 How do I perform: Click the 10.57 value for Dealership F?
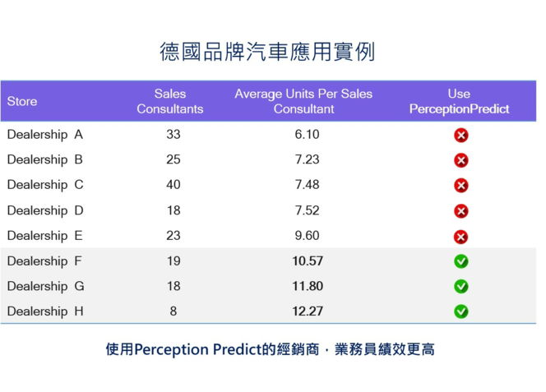coord(307,261)
